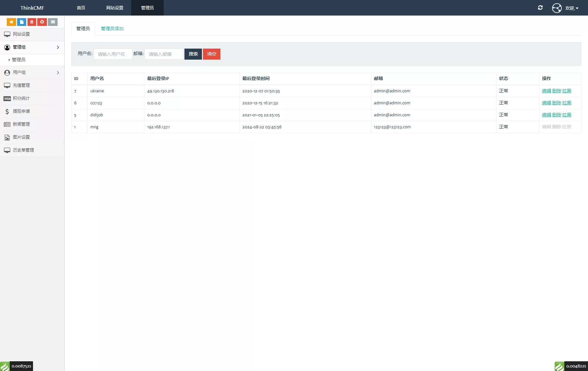Image resolution: width=588 pixels, height=371 pixels.
Task: Open 积分统计 with the VISA icon
Action: (21, 99)
